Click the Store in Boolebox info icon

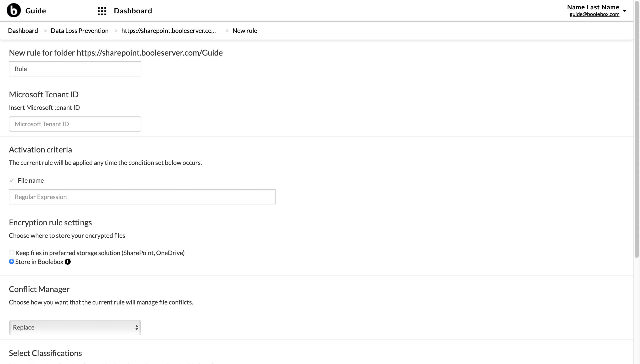[x=68, y=262]
